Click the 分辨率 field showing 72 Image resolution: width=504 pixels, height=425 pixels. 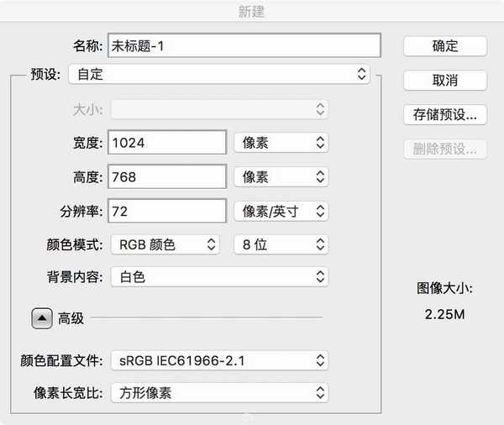click(x=168, y=211)
